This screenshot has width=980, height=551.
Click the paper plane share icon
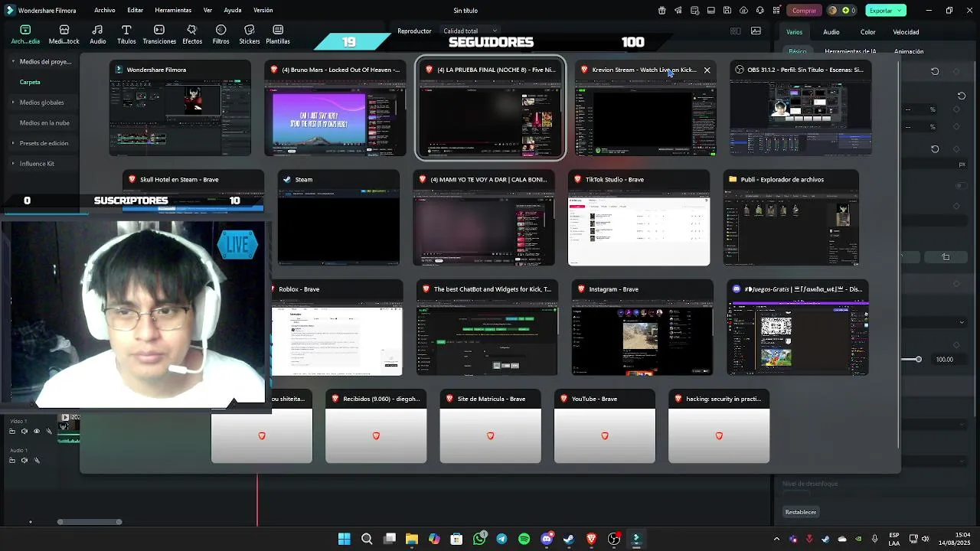(678, 10)
